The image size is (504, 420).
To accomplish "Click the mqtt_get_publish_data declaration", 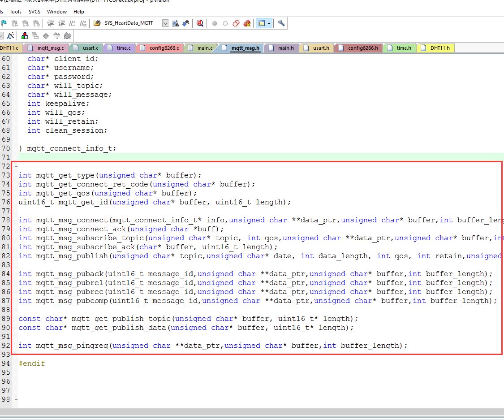I will coord(186,328).
